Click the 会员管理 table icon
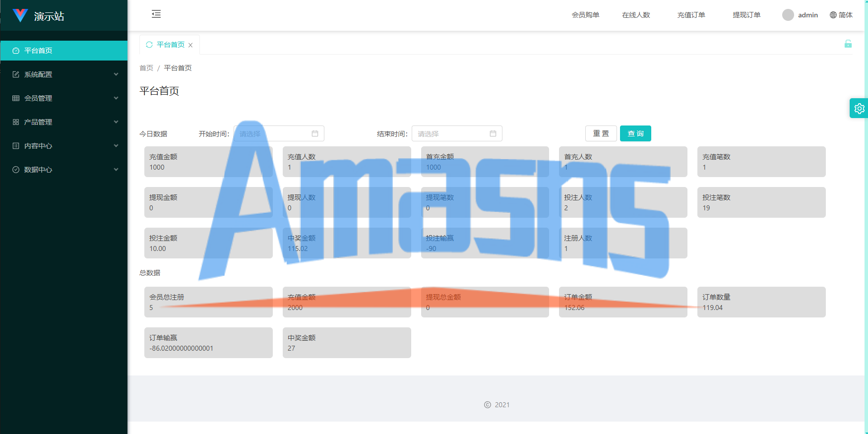 pos(16,98)
